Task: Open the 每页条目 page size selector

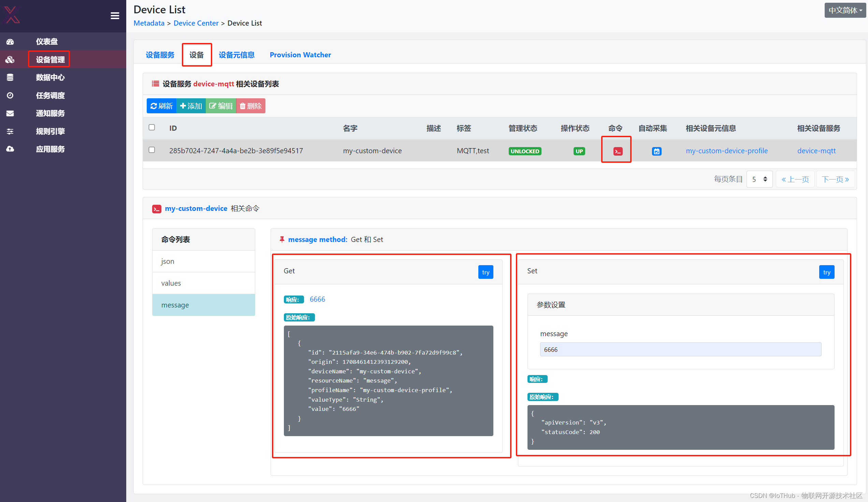Action: click(x=759, y=179)
